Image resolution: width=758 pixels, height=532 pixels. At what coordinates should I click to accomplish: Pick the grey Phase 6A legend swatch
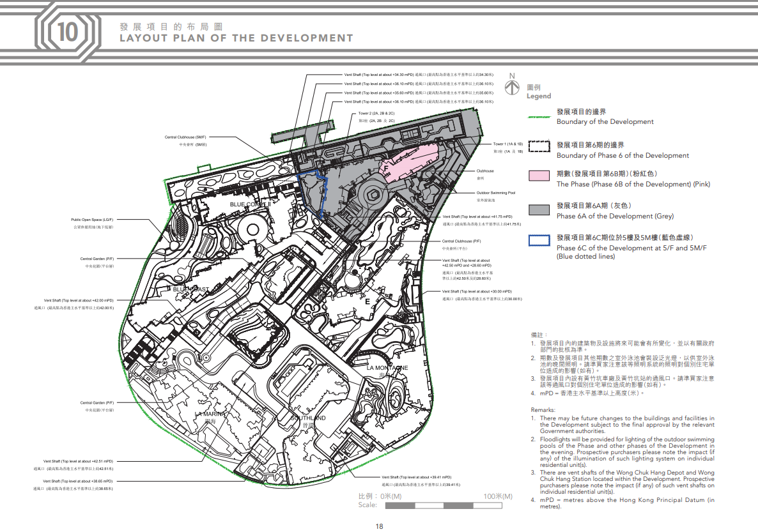click(539, 209)
